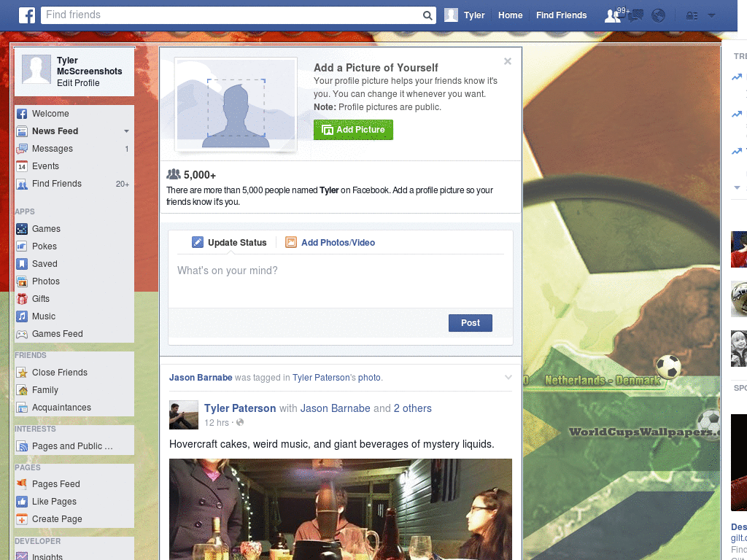Click Home in the top bar
The image size is (747, 560).
pos(510,15)
